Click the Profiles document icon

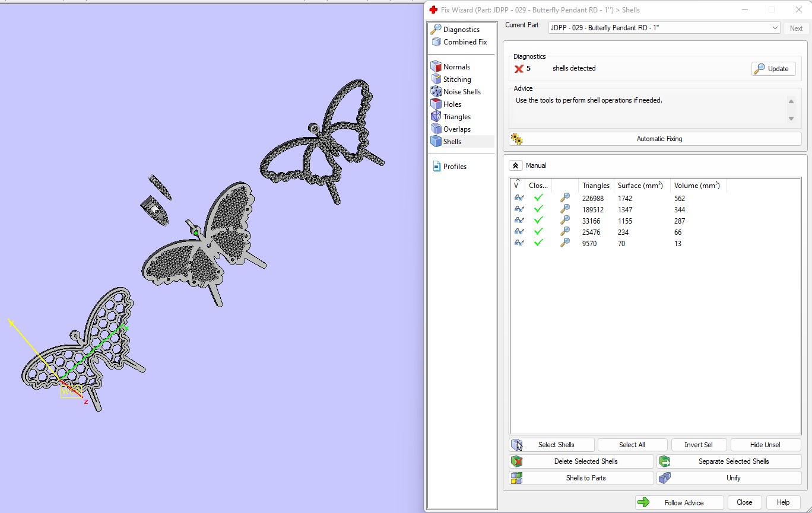(x=437, y=166)
